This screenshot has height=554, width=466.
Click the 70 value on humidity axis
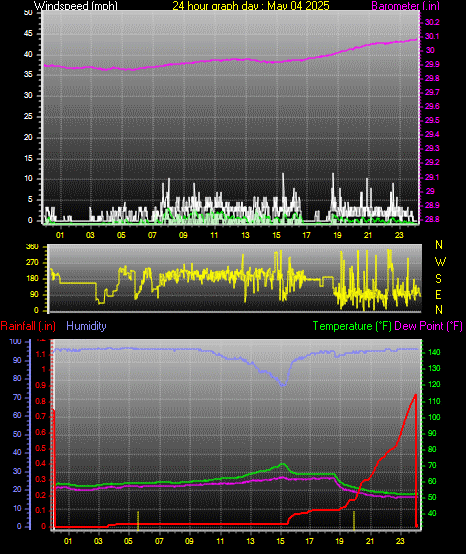tap(17, 397)
